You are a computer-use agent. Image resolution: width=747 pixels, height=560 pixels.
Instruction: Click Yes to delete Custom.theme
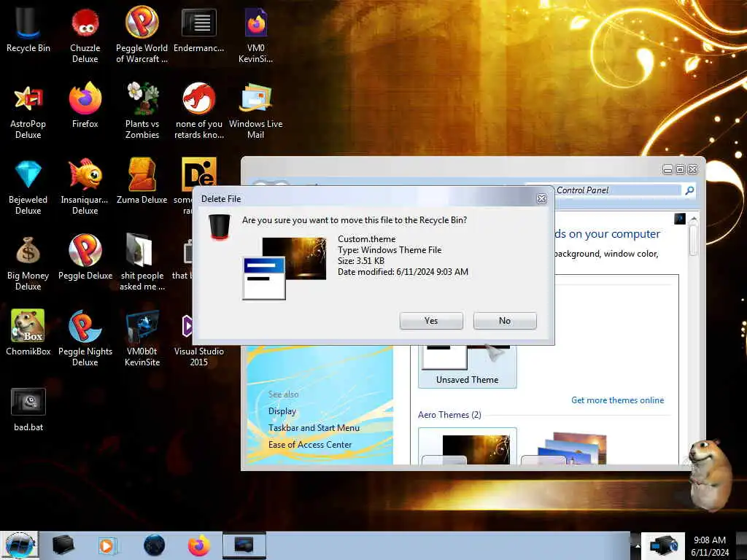[x=431, y=321]
